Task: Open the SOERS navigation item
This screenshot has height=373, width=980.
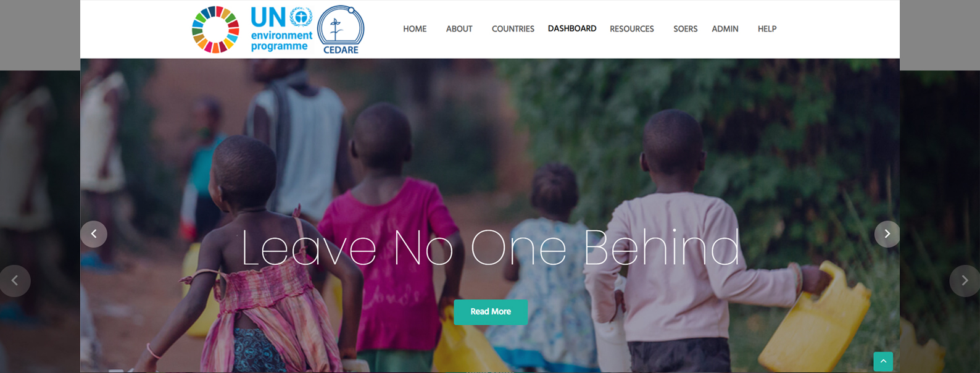Action: click(x=685, y=29)
